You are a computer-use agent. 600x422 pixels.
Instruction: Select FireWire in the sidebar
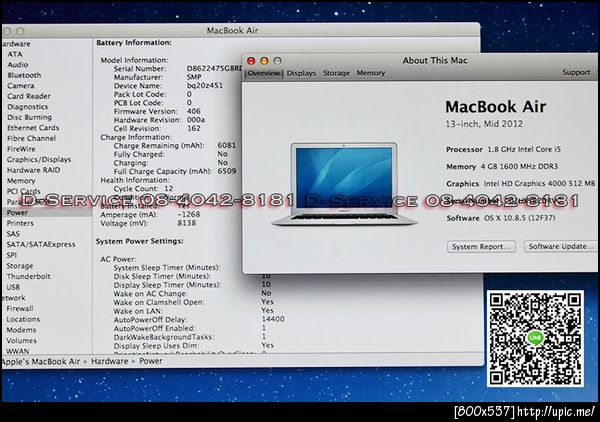coord(21,149)
